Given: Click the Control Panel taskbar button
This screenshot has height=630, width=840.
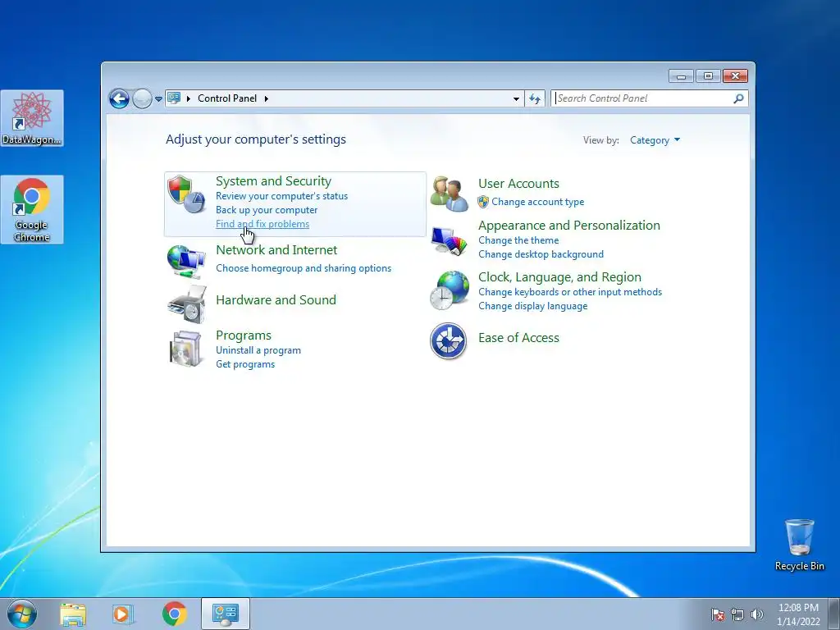Looking at the screenshot, I should (225, 614).
